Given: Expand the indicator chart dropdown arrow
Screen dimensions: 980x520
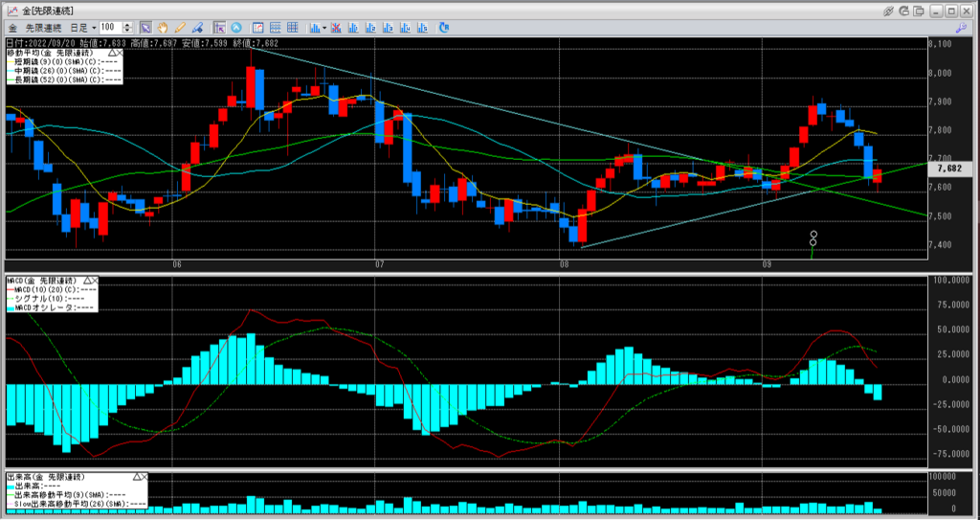Looking at the screenshot, I should tap(324, 28).
